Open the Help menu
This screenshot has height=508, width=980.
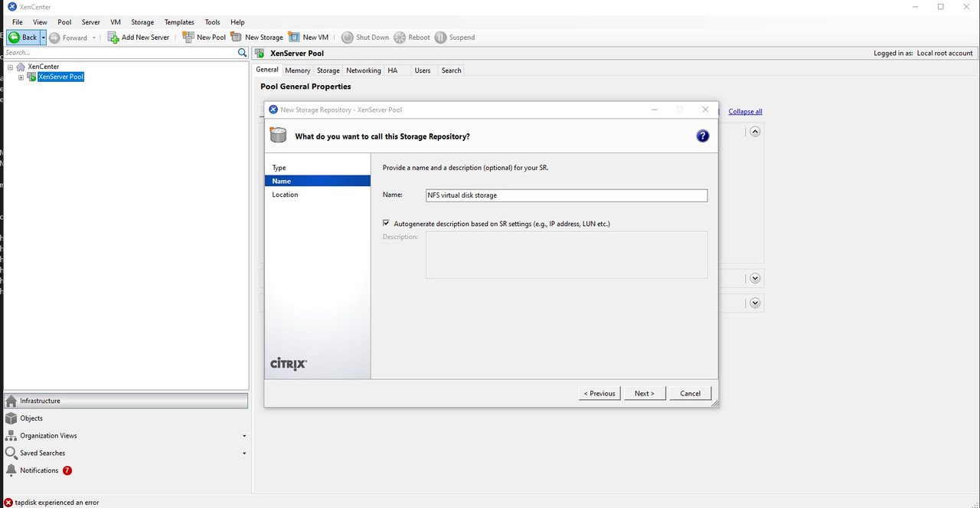coord(237,22)
